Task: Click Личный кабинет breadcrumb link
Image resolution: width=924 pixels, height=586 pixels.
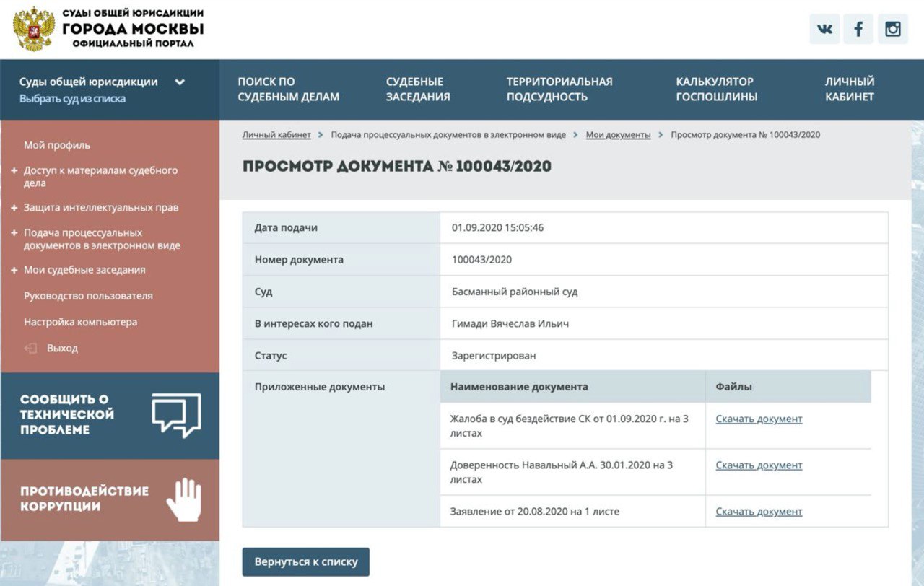Action: [x=276, y=135]
